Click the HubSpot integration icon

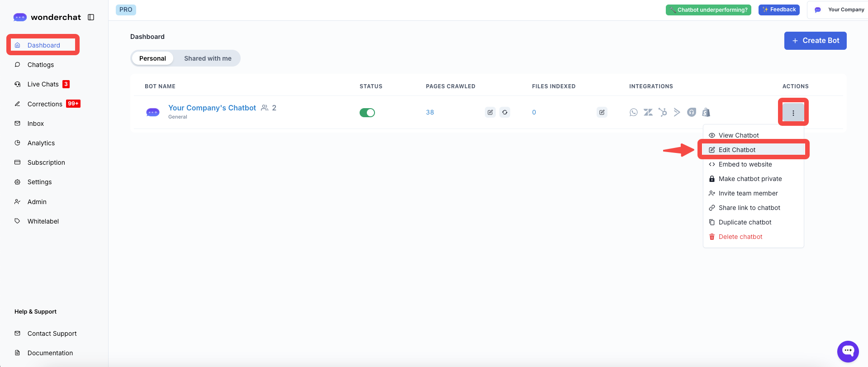pos(663,112)
